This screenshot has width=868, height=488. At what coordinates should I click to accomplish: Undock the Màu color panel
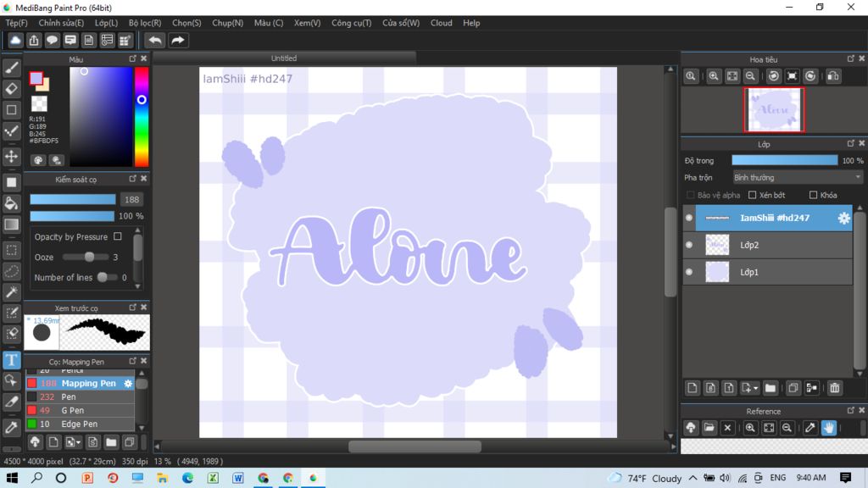(133, 58)
